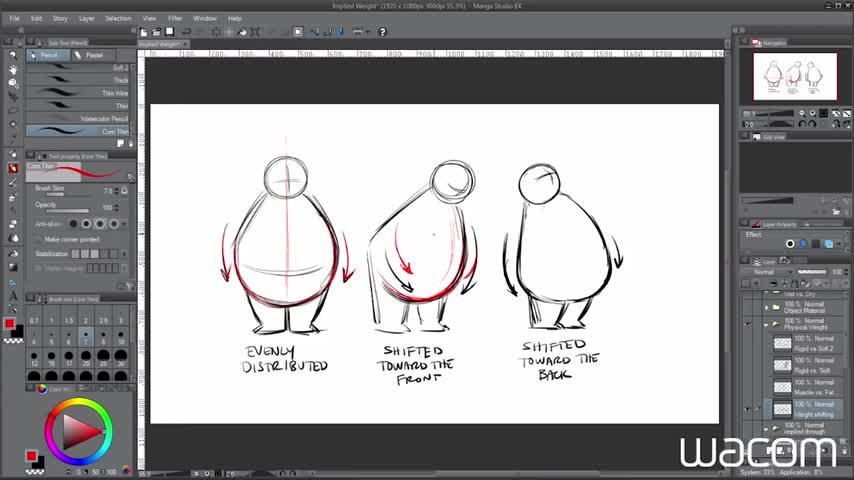This screenshot has width=854, height=480.
Task: Open the Layer menu
Action: [87, 19]
